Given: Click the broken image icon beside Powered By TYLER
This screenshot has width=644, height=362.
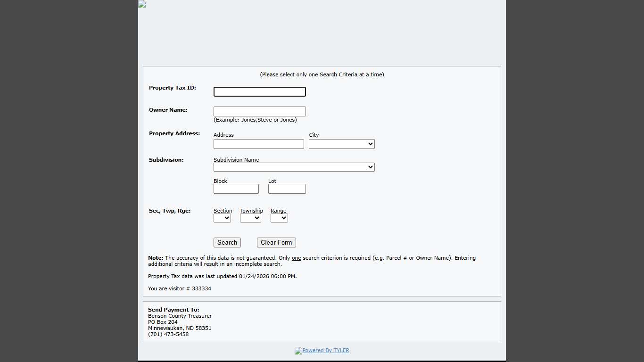Looking at the screenshot, I should [298, 351].
